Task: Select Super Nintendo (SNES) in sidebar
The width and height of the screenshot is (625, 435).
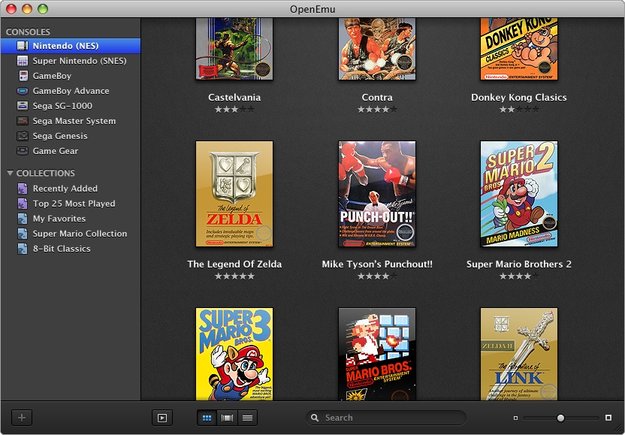Action: click(71, 61)
